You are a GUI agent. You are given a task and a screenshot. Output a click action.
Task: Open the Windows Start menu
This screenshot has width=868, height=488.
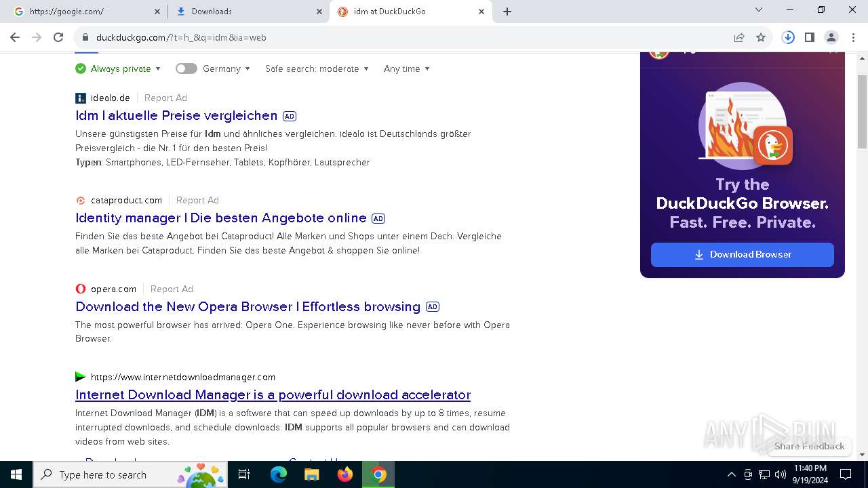[x=16, y=474]
